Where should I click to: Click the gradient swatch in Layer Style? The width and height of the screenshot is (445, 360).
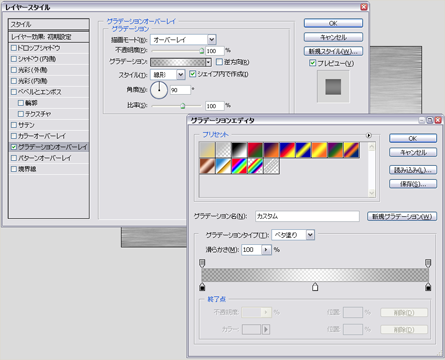click(178, 62)
